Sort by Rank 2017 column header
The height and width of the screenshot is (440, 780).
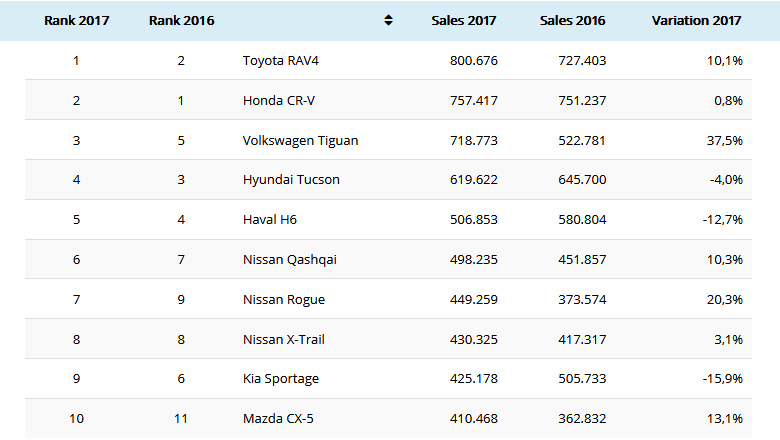(76, 21)
